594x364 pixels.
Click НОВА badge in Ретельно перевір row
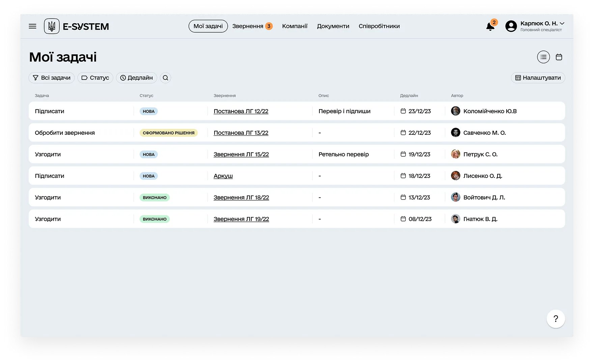click(148, 154)
